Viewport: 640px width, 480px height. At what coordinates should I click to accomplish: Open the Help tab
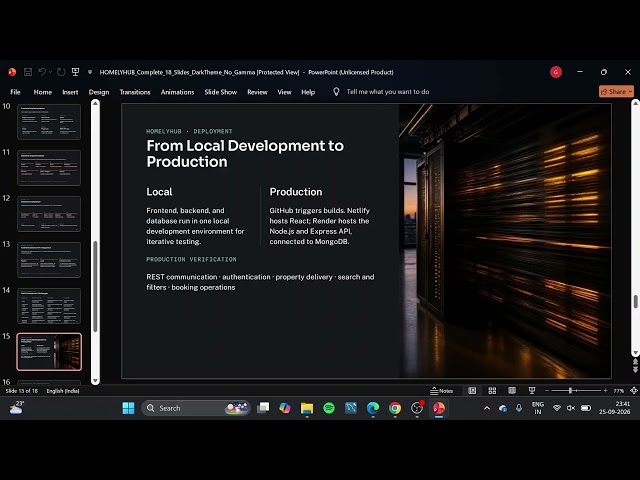tap(308, 92)
